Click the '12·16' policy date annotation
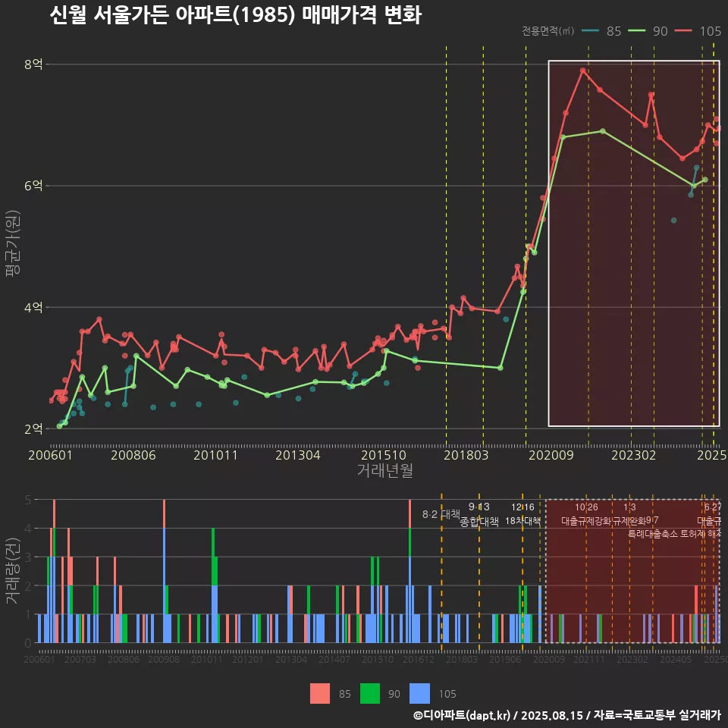Viewport: 728px width, 728px height. coord(522,507)
